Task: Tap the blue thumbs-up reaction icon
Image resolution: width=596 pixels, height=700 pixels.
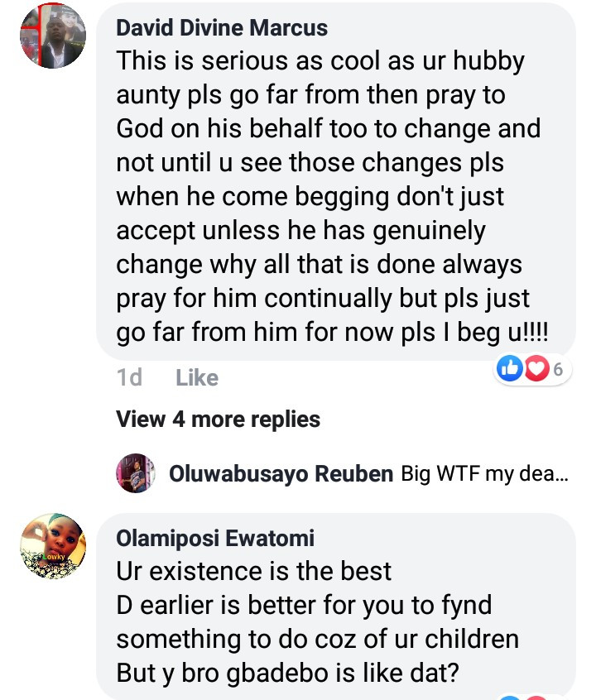Action: [511, 370]
